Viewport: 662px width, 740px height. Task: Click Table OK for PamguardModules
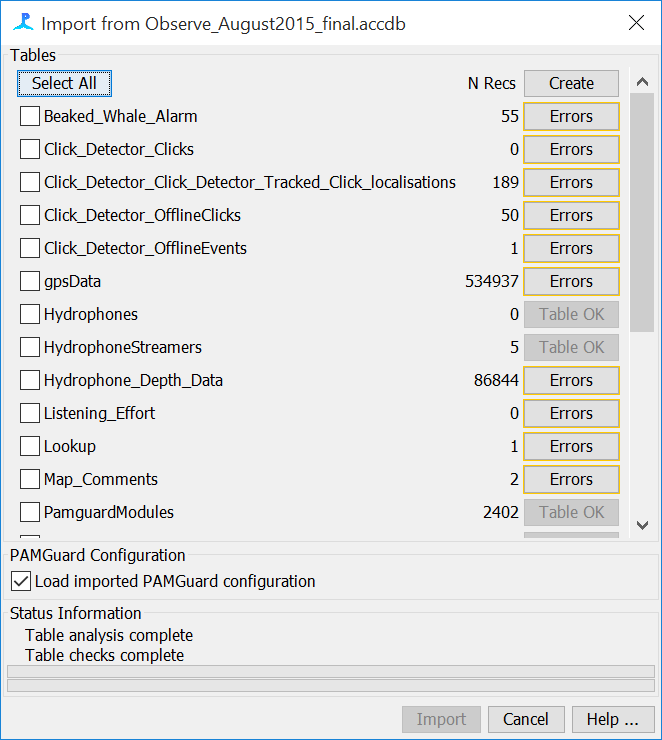(x=571, y=513)
